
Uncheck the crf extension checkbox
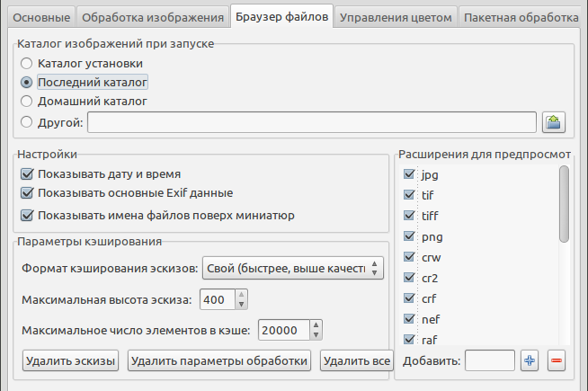pos(409,298)
